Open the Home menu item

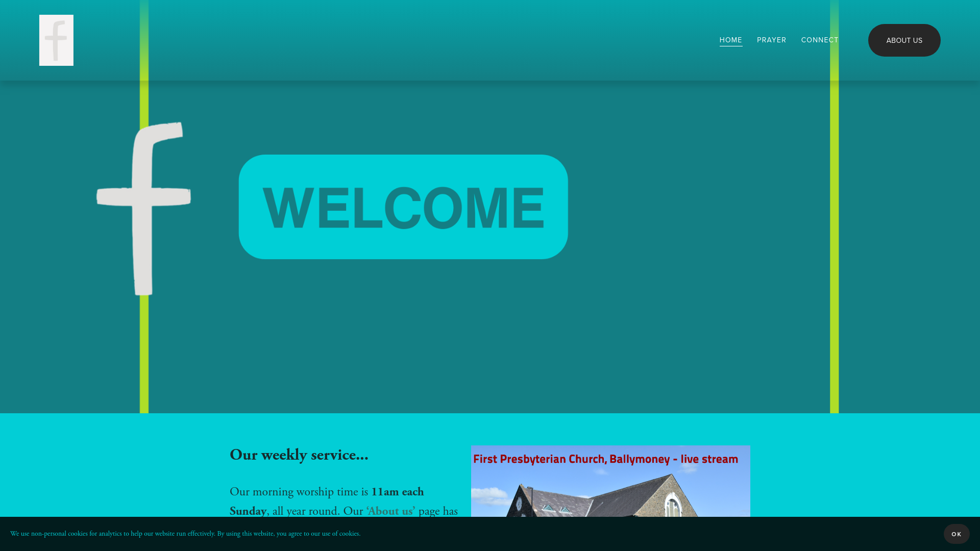coord(730,40)
